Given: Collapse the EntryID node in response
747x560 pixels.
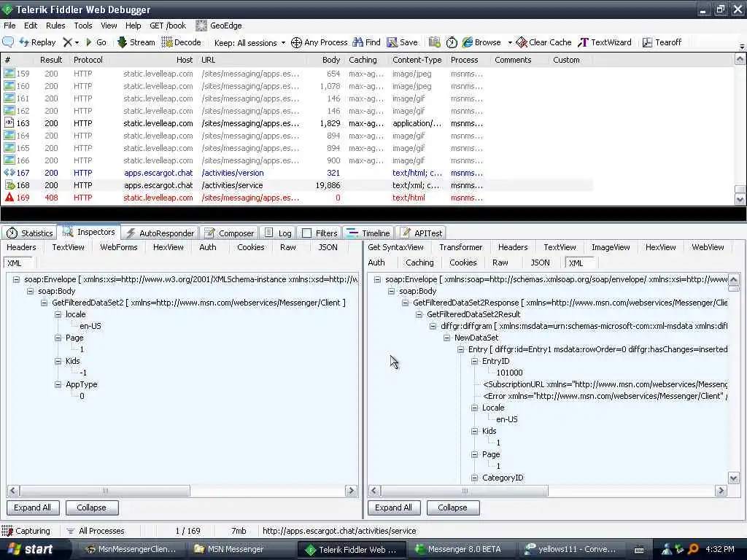Looking at the screenshot, I should click(474, 361).
